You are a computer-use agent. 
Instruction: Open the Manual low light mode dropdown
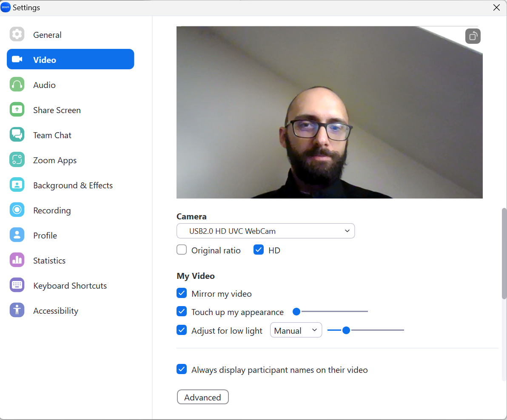(x=296, y=330)
